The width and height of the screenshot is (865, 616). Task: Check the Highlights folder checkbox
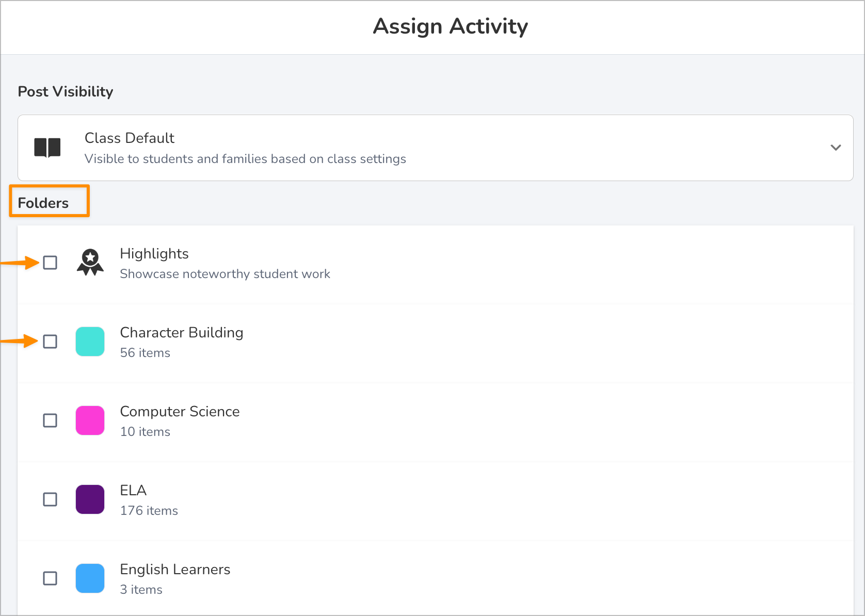50,263
